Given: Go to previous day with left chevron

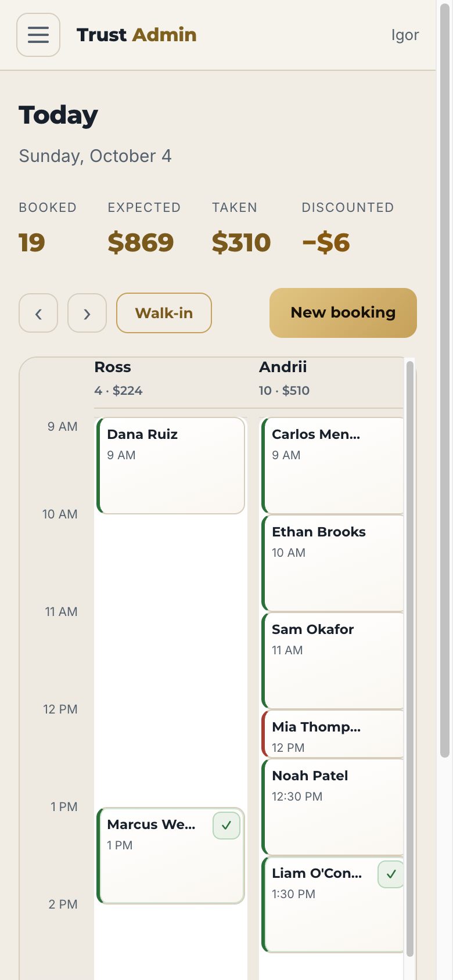Looking at the screenshot, I should coord(38,313).
